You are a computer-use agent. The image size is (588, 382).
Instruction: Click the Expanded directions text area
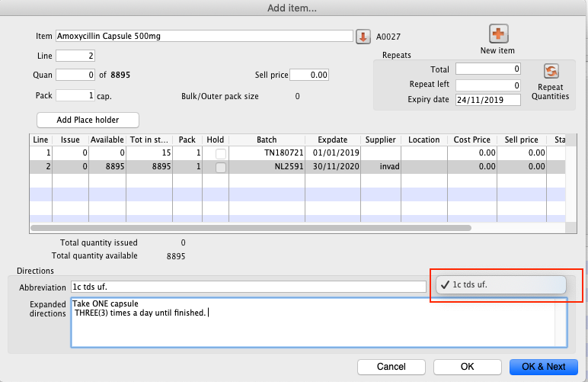tap(318, 322)
